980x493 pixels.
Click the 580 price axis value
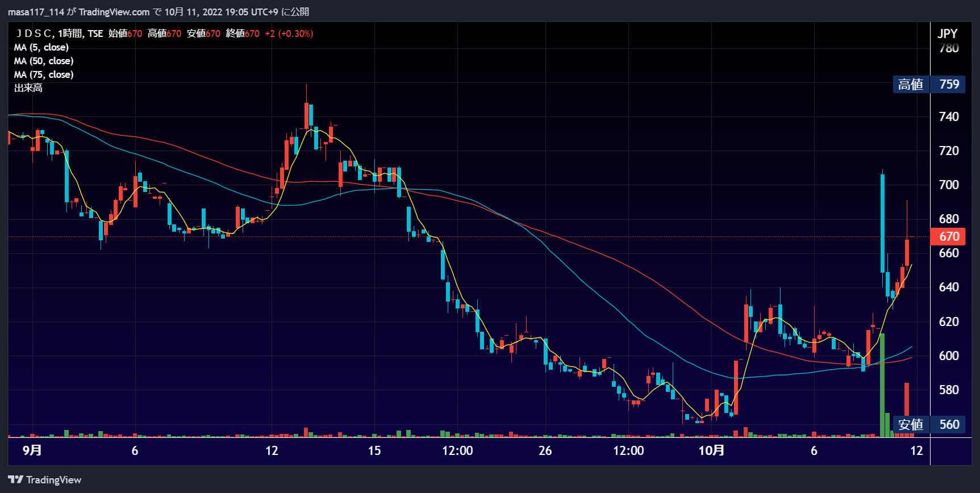click(x=949, y=390)
